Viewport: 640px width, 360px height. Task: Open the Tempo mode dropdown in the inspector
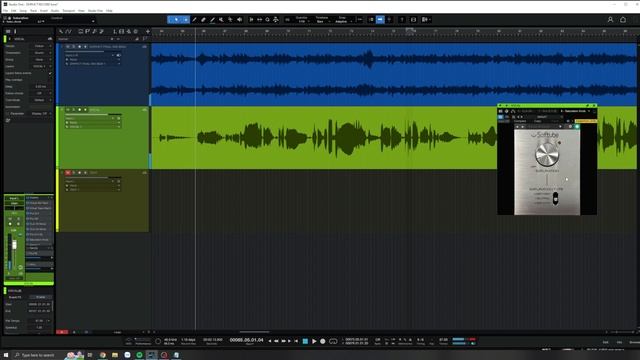(x=41, y=46)
